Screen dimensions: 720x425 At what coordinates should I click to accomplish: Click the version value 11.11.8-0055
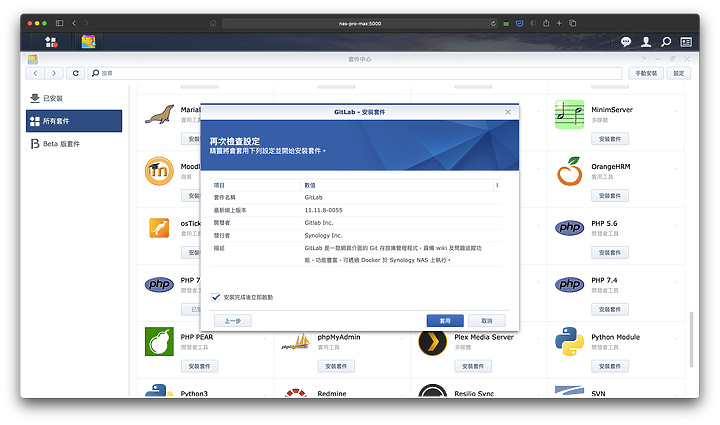323,210
